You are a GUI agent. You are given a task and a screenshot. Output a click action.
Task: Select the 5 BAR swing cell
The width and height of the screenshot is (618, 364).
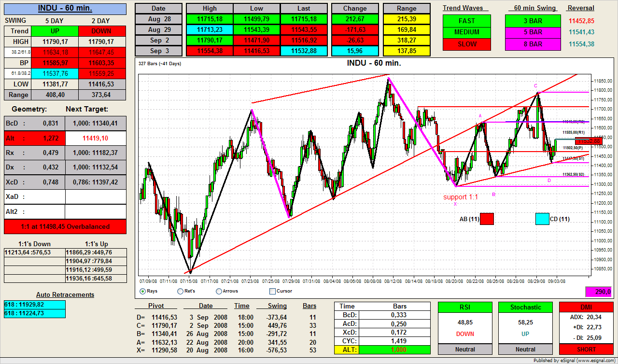[x=534, y=32]
